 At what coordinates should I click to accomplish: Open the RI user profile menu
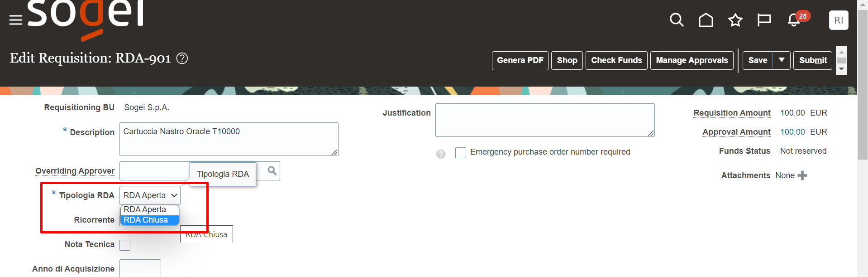pos(839,20)
